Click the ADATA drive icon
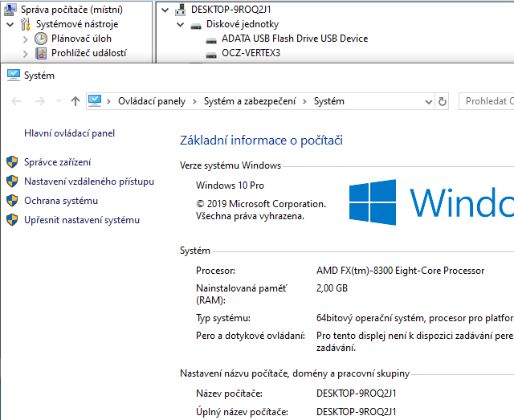 [211, 41]
